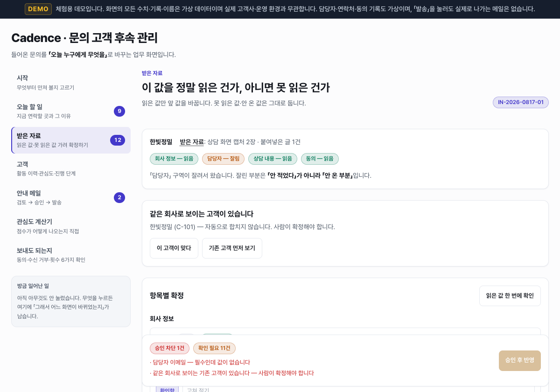Viewport: 560px width, 392px height.
Task: Click the 방금 일어난 일 panel title
Action: tap(33, 286)
